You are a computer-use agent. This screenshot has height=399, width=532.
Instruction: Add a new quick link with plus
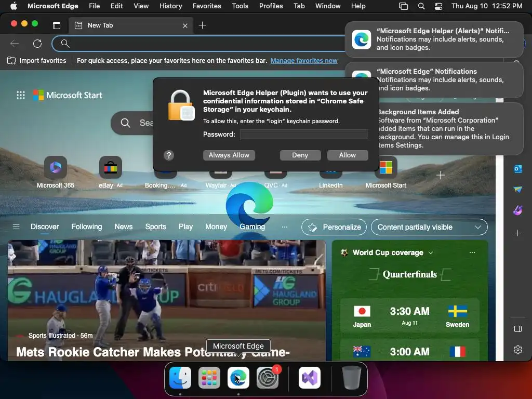pos(441,175)
